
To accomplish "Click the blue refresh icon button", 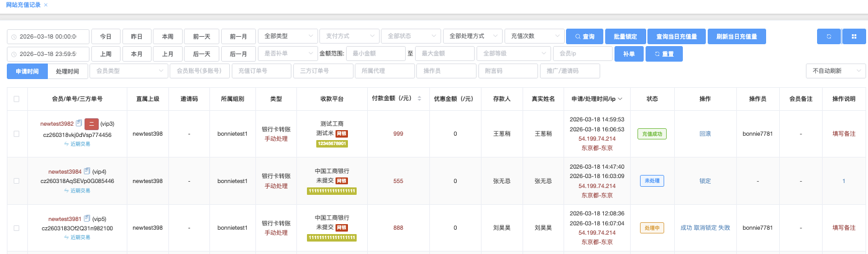I will tap(828, 37).
